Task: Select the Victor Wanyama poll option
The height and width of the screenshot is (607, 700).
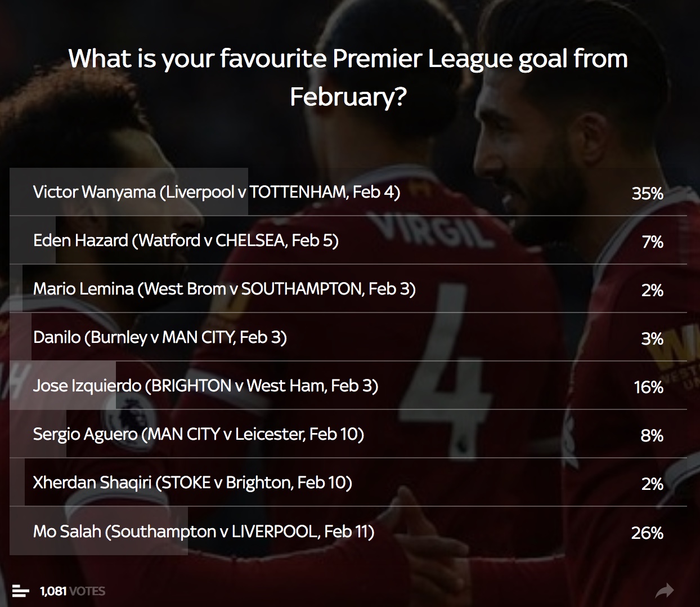Action: click(x=348, y=192)
